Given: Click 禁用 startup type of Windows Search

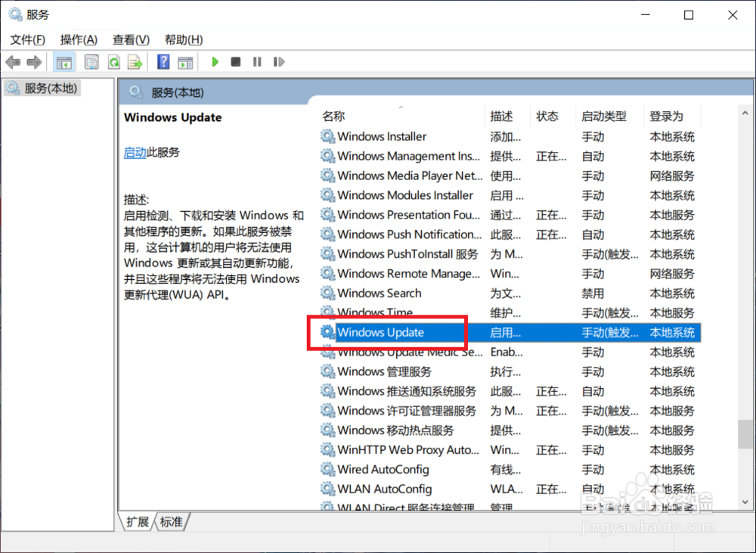Looking at the screenshot, I should (x=593, y=294).
